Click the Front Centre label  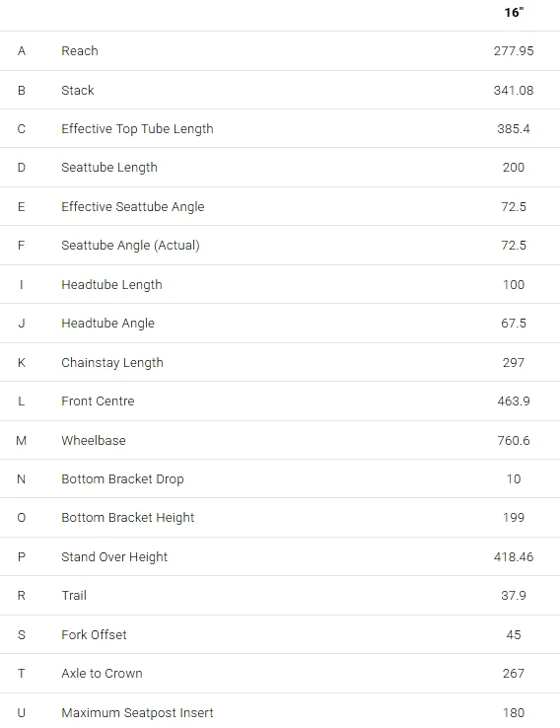click(98, 401)
